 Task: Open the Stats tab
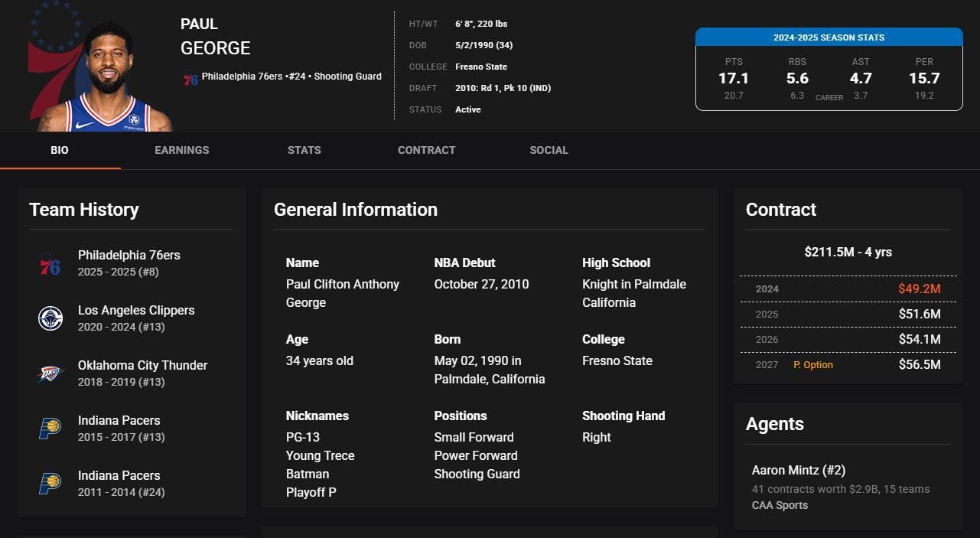point(304,150)
